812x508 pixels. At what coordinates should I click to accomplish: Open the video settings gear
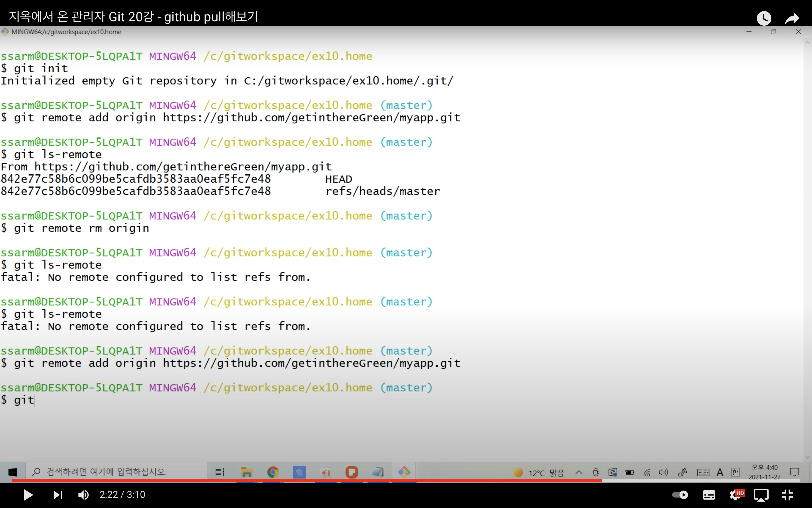point(736,494)
